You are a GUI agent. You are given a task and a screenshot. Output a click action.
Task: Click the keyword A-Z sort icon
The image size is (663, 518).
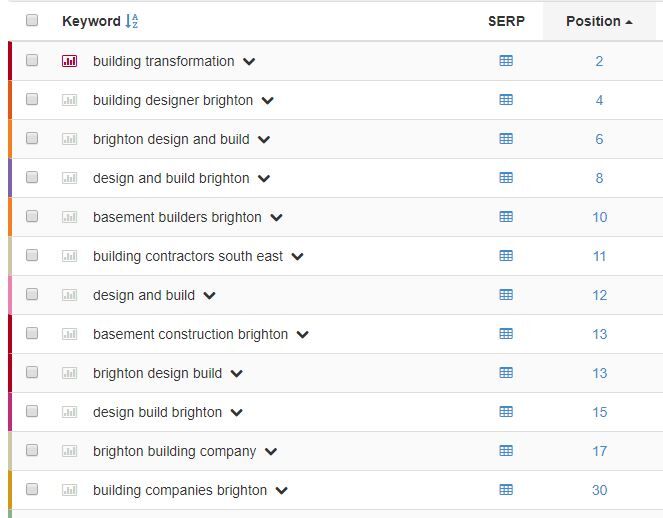tap(132, 21)
